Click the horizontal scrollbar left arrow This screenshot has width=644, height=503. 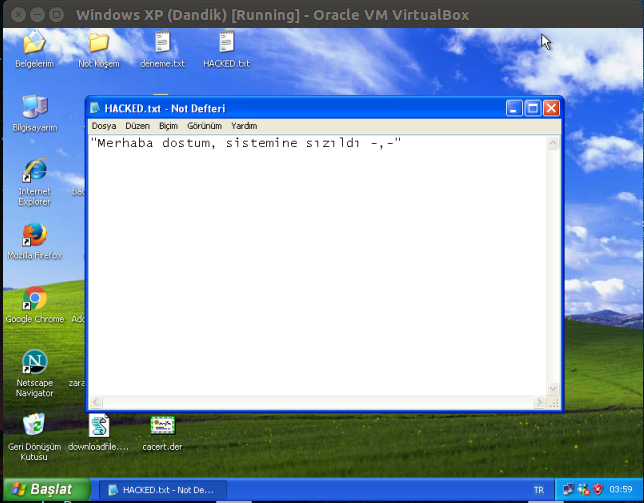coord(96,402)
